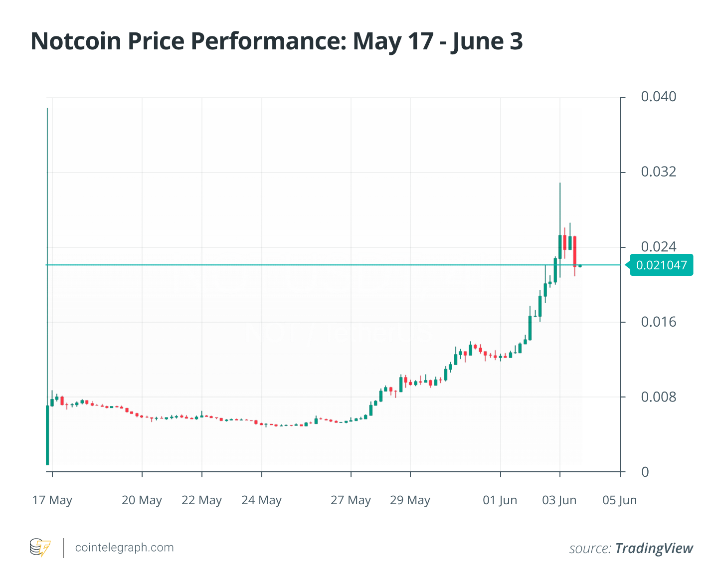
Task: Click the 17 May date label
Action: tap(52, 500)
